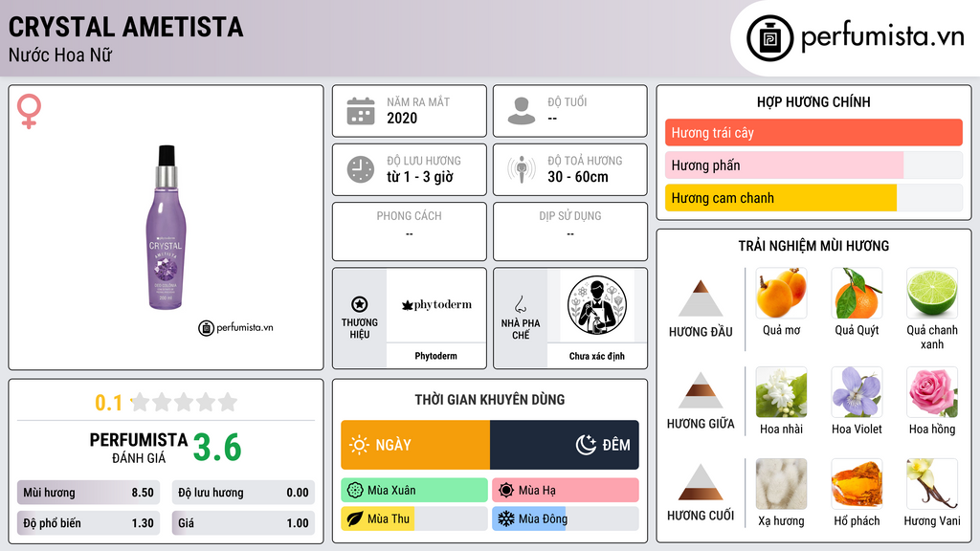The image size is (980, 551).
Task: Click the Thời gian khuyên dùng heading
Action: tap(490, 399)
